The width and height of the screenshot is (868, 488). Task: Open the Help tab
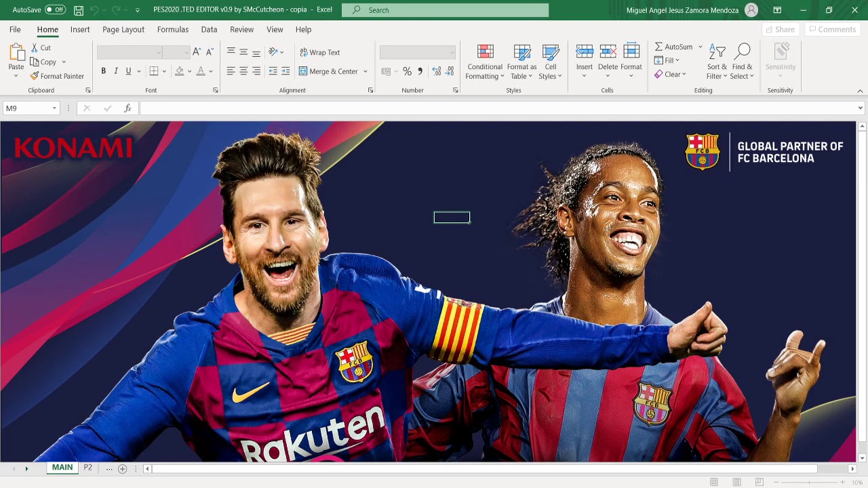tap(303, 30)
